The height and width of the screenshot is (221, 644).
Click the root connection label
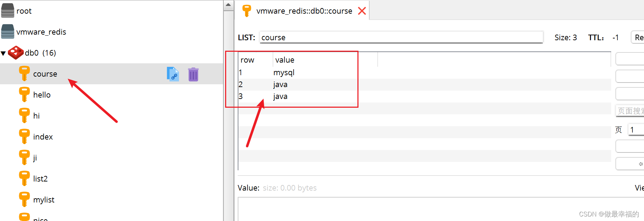[x=24, y=11]
